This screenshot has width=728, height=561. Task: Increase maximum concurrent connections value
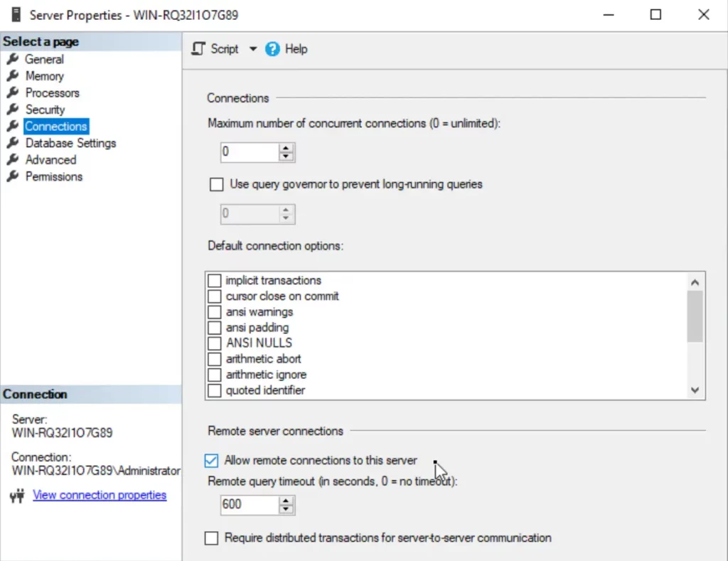(286, 148)
